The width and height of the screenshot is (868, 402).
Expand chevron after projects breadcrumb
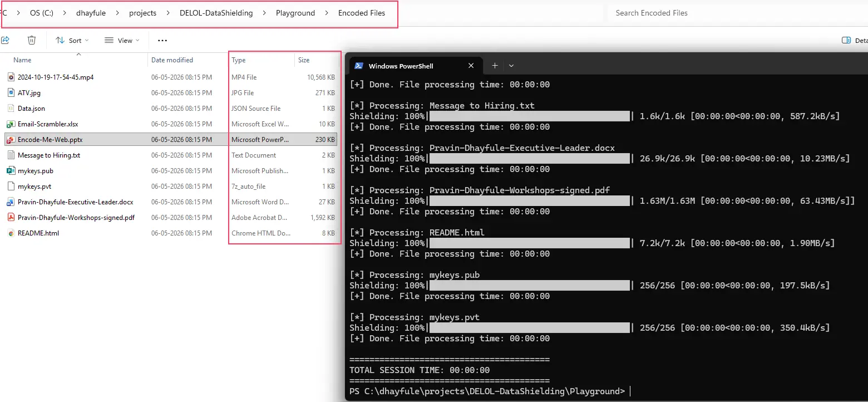coord(168,13)
